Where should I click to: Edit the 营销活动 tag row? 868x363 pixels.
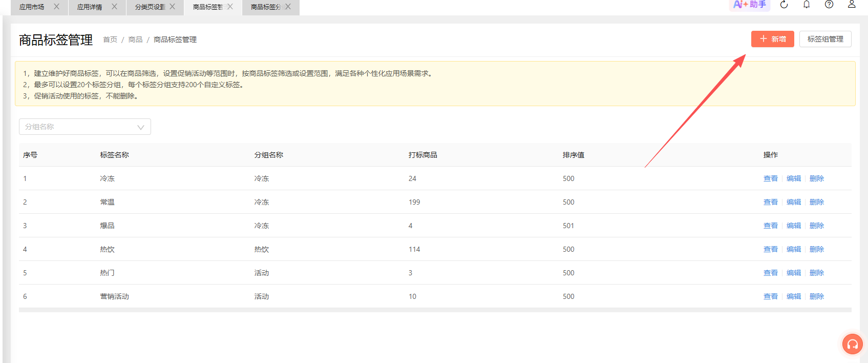794,296
